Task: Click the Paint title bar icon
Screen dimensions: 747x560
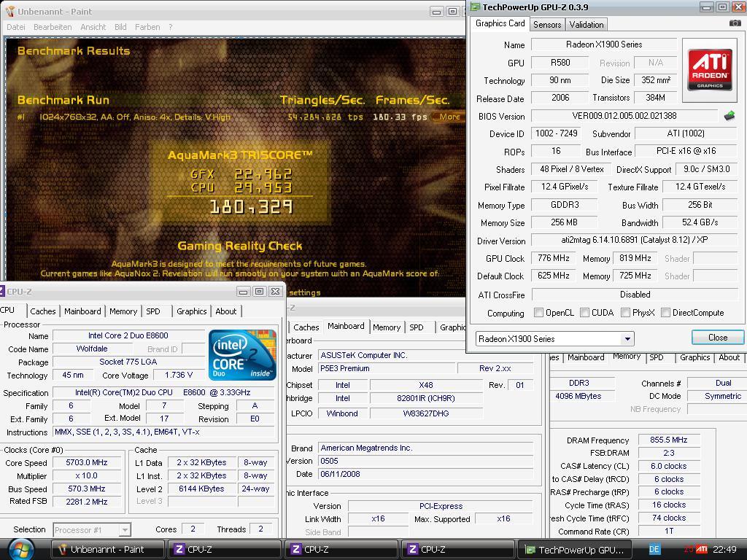Action: point(10,11)
